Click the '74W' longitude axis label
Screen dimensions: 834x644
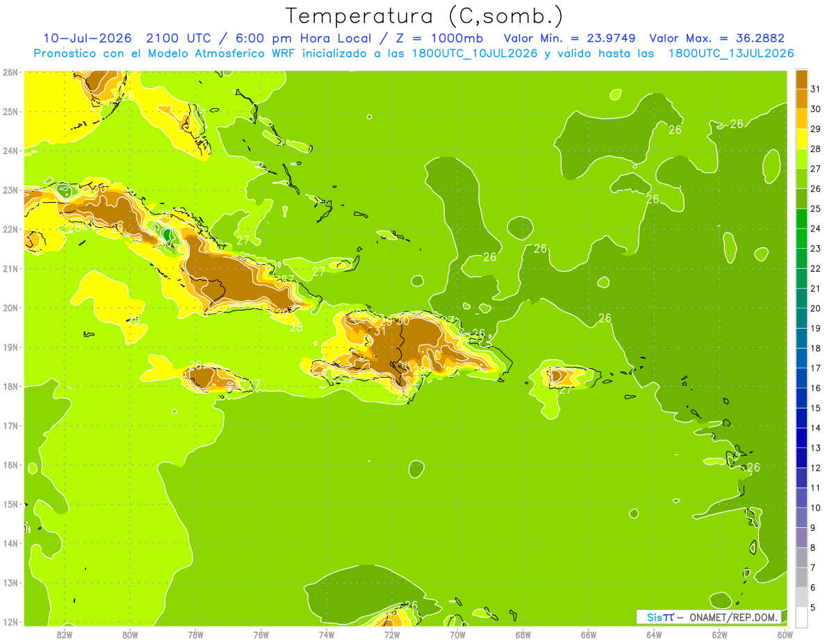pyautogui.click(x=327, y=634)
